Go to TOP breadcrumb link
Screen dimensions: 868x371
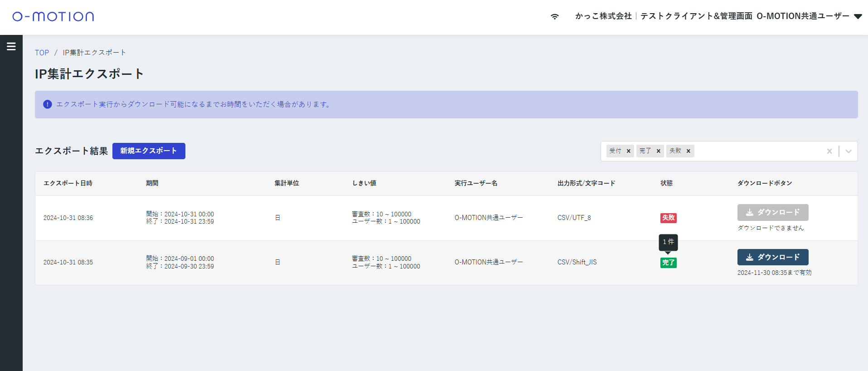(x=42, y=53)
